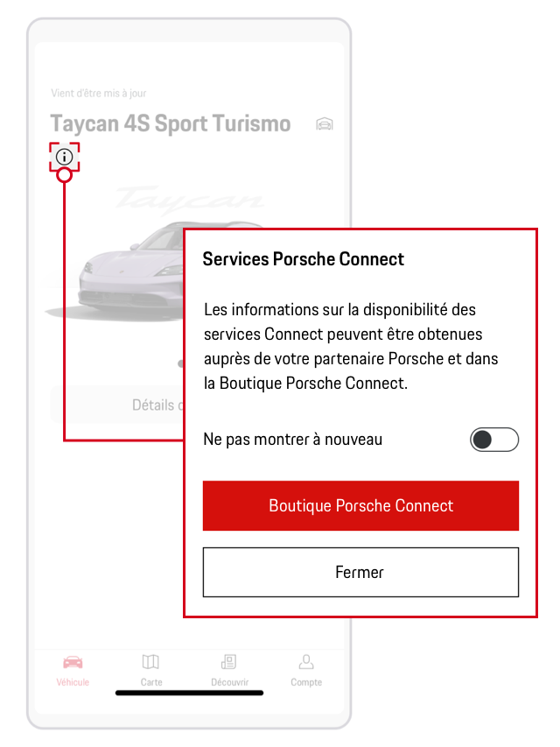Open the garage icon beside Taycan title

coord(325,124)
